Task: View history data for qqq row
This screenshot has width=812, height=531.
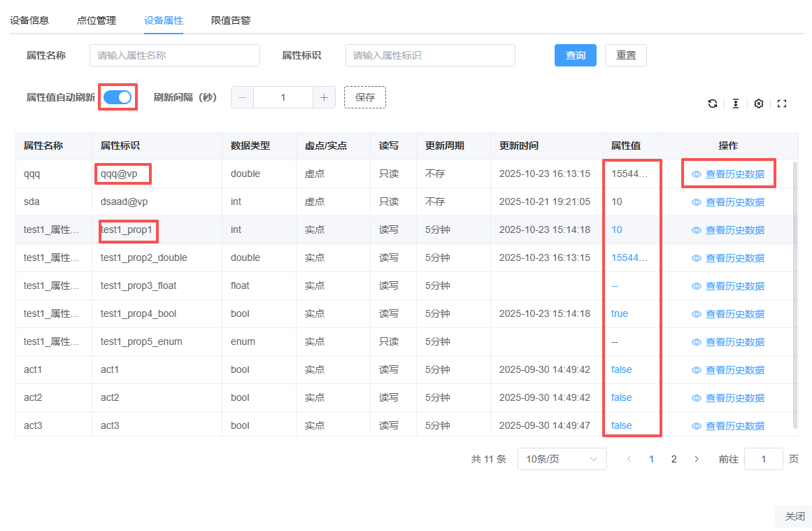Action: click(x=728, y=174)
